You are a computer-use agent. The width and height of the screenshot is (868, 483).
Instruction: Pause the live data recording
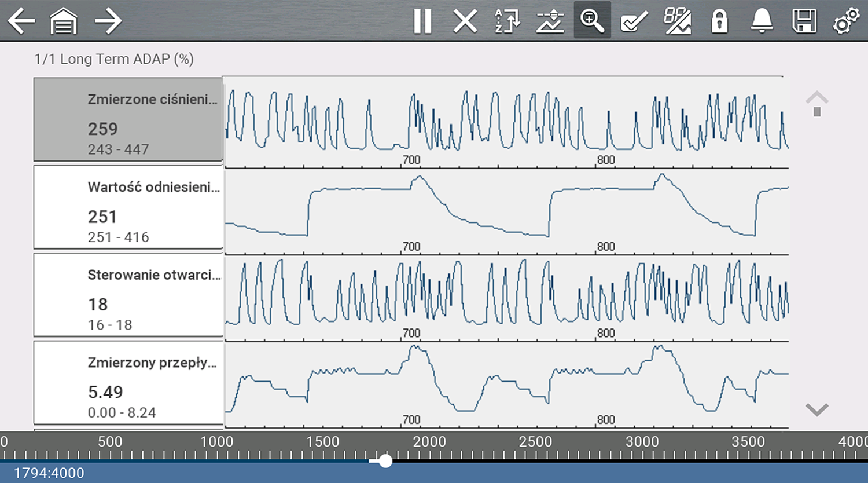(x=422, y=21)
